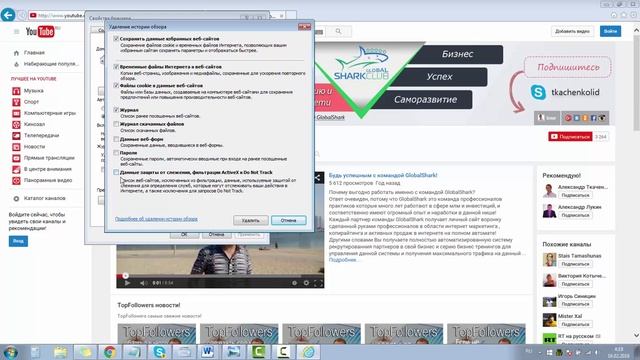Click the video progress bar
This screenshot has height=360, width=640.
(x=220, y=276)
